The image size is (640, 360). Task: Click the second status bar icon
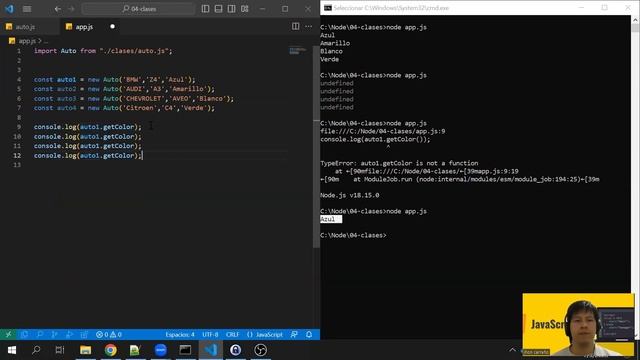(x=24, y=334)
